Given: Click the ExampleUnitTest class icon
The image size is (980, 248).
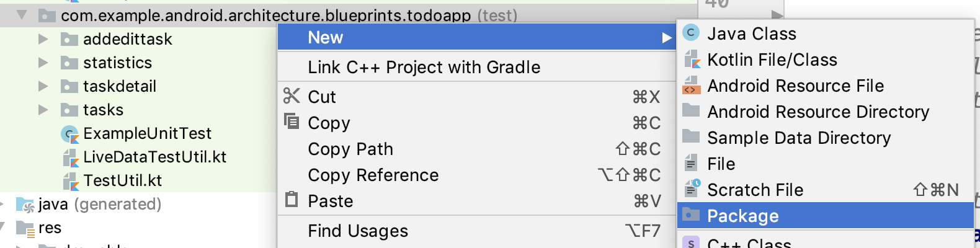Looking at the screenshot, I should click(x=70, y=134).
